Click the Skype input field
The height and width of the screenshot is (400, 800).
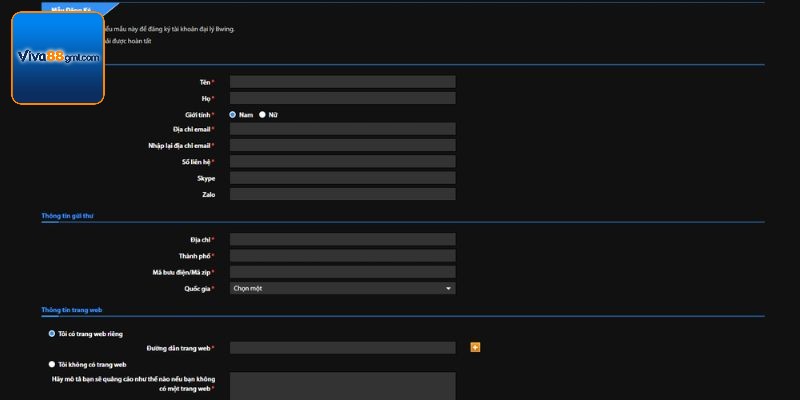coord(342,178)
